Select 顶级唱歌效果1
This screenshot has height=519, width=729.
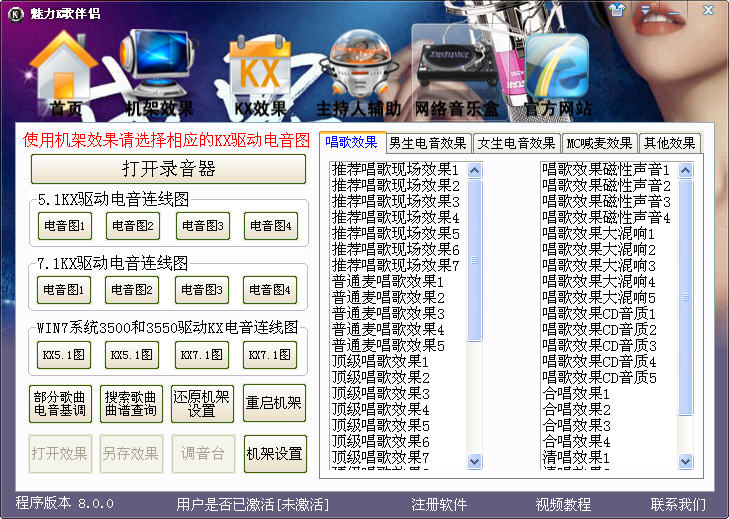pyautogui.click(x=380, y=361)
